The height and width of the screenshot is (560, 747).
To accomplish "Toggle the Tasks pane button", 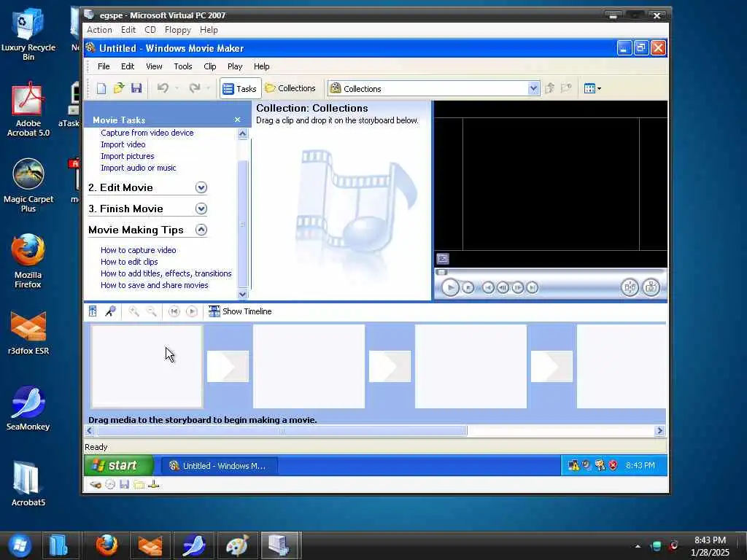I will (x=240, y=88).
